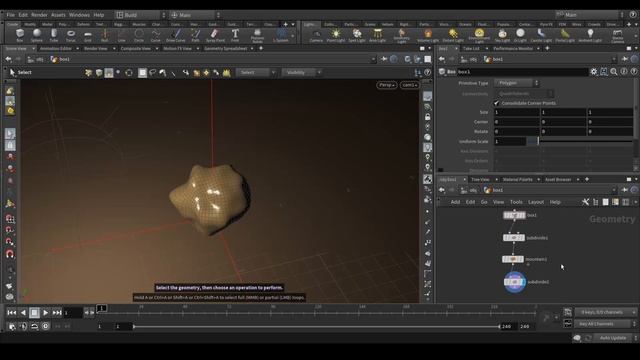Add an Environment Light from the shelf
Image resolution: width=640 pixels, height=360 pixels.
(x=479, y=36)
